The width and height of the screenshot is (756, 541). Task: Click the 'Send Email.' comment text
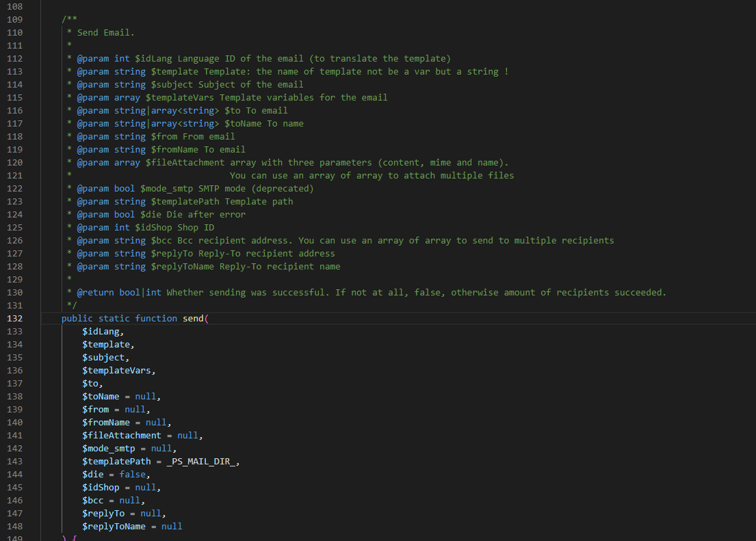click(105, 32)
